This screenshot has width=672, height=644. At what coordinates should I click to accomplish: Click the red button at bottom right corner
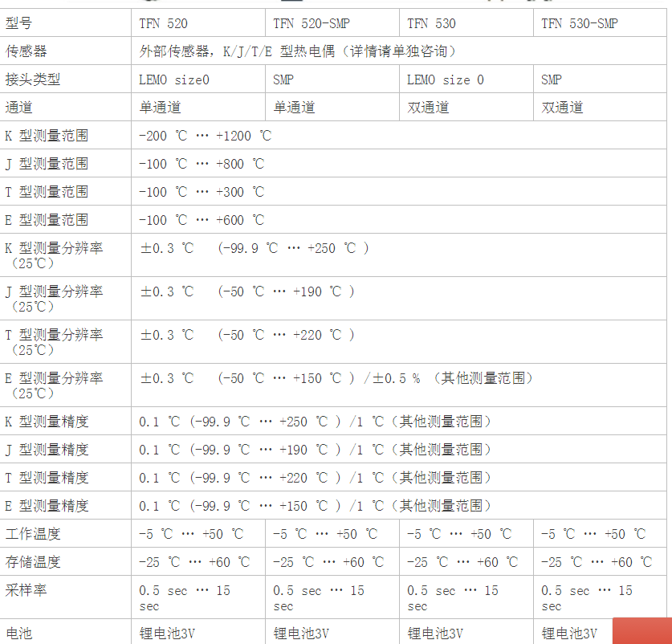tap(642, 630)
